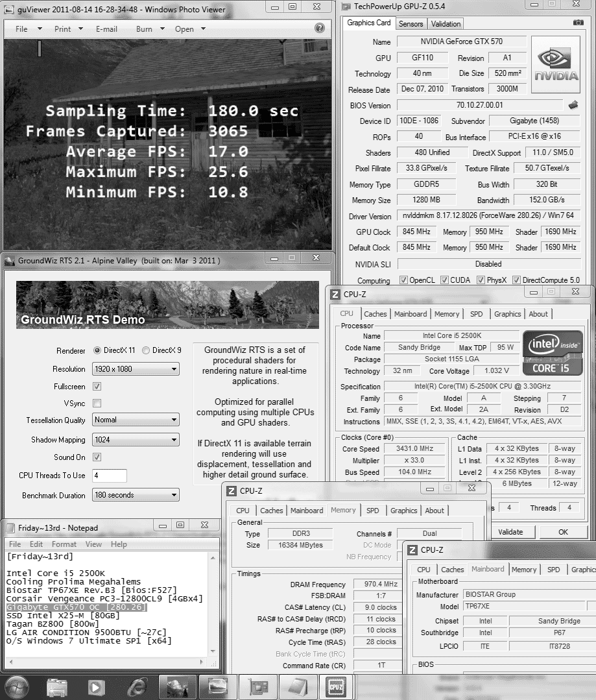
Task: Click Validate button in CPU-Z
Action: 510,532
